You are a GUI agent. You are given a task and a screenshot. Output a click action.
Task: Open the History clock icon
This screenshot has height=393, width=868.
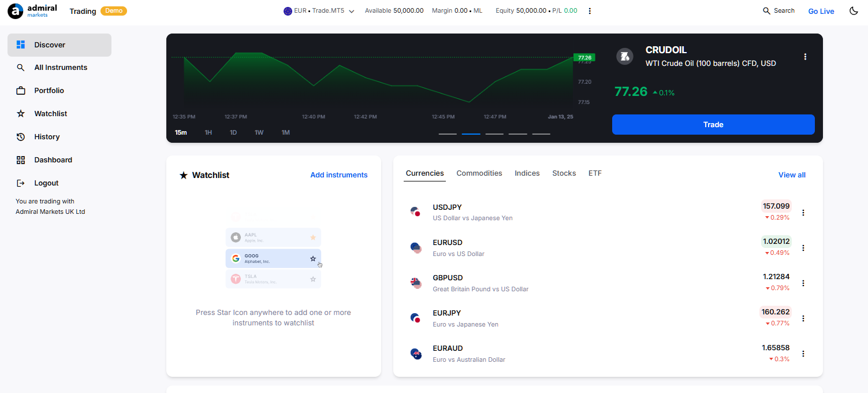coord(21,136)
